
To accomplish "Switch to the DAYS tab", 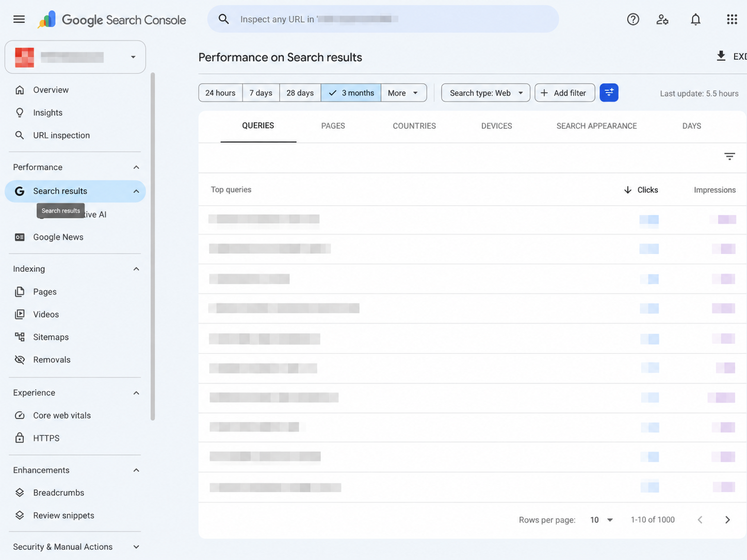I will point(692,126).
